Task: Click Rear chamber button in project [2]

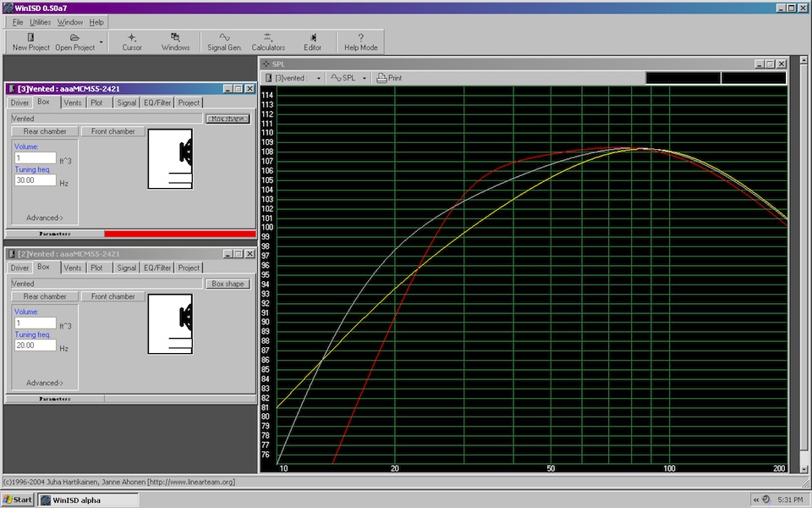Action: [45, 296]
